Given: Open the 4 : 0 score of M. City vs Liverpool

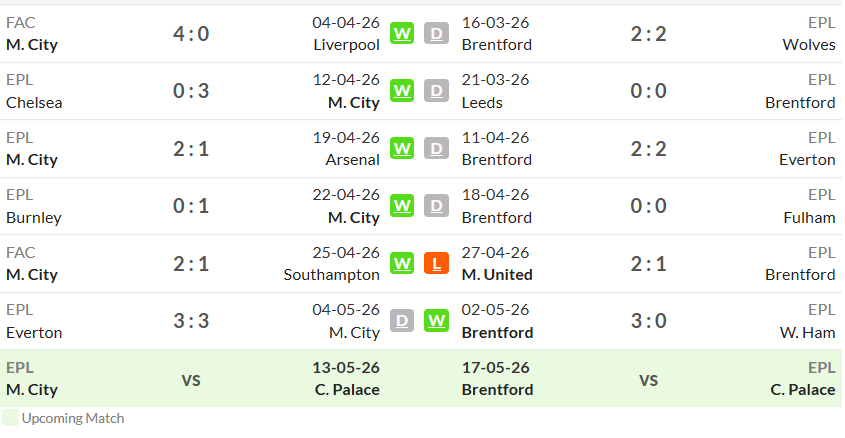Looking at the screenshot, I should click(191, 34).
